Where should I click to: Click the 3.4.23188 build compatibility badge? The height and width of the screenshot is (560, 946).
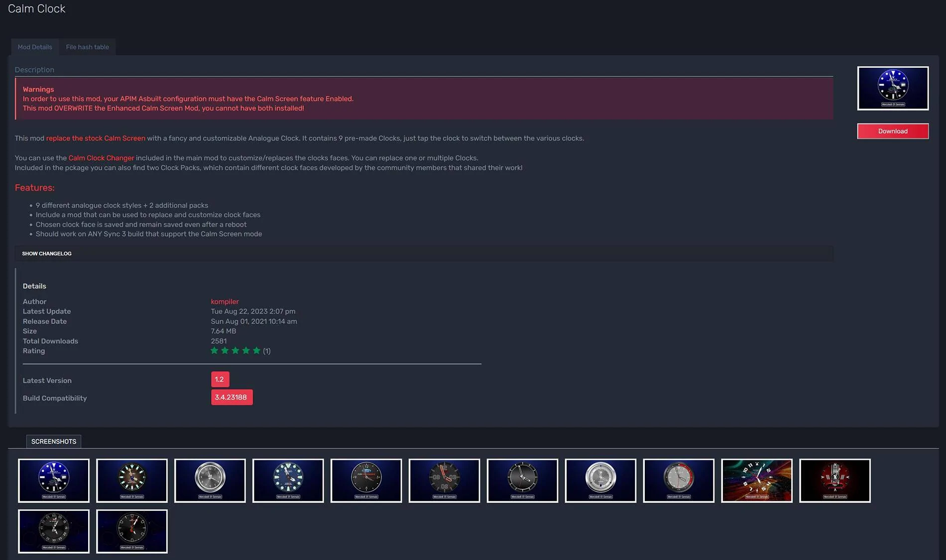click(232, 397)
